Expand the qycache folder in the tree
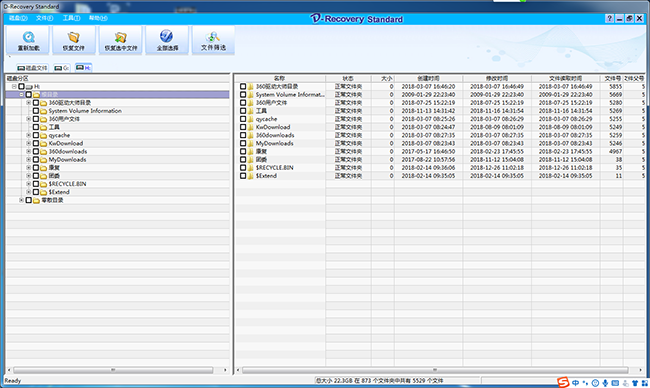 29,135
